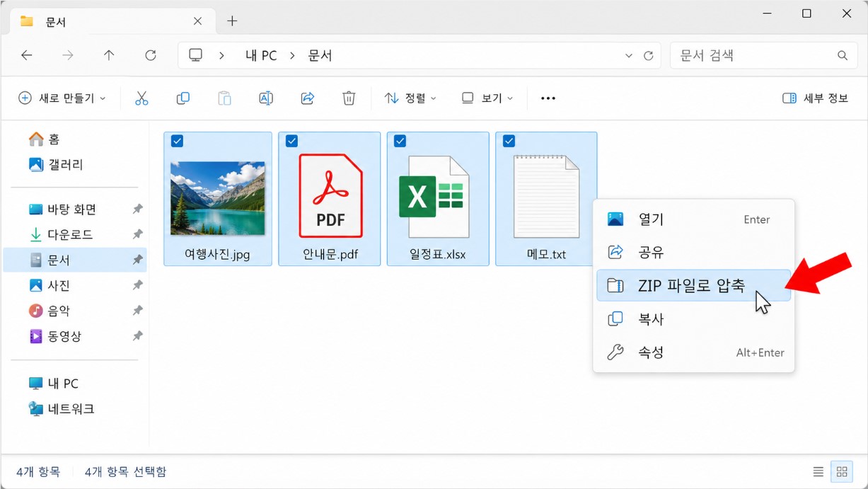Click 문서 in the address path

click(x=320, y=55)
